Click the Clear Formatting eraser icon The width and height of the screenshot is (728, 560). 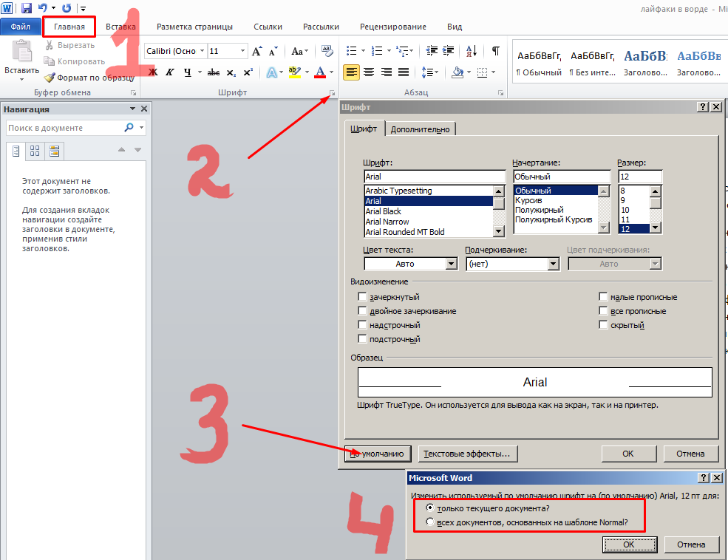point(327,51)
